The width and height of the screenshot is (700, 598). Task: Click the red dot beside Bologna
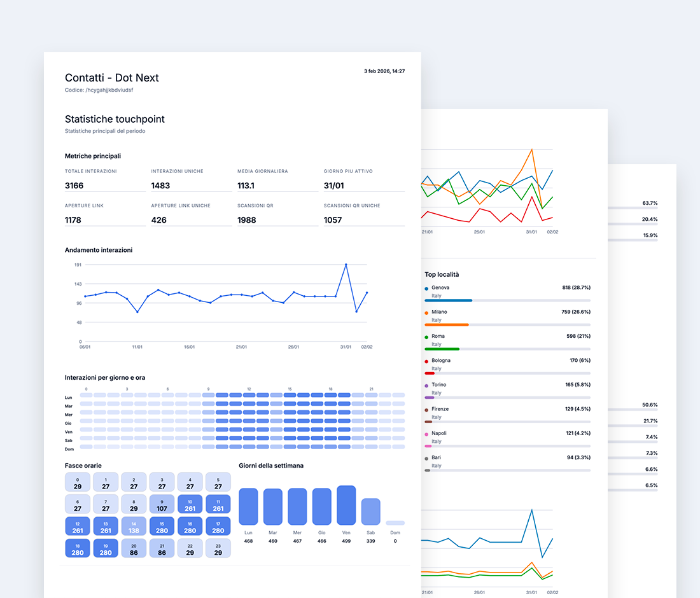tap(426, 361)
